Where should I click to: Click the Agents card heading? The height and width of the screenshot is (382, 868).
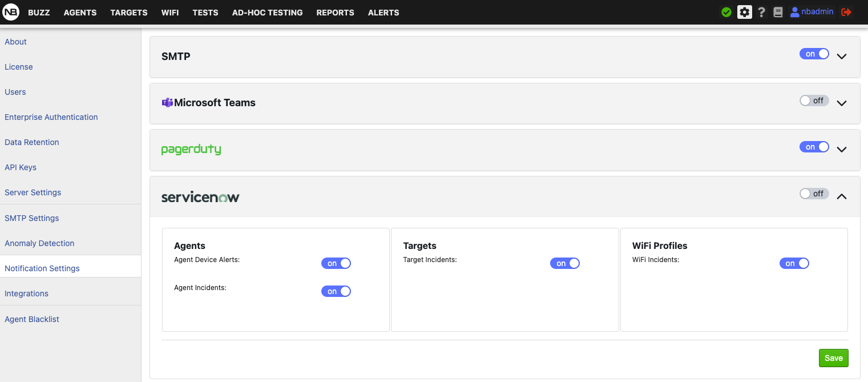coord(189,246)
